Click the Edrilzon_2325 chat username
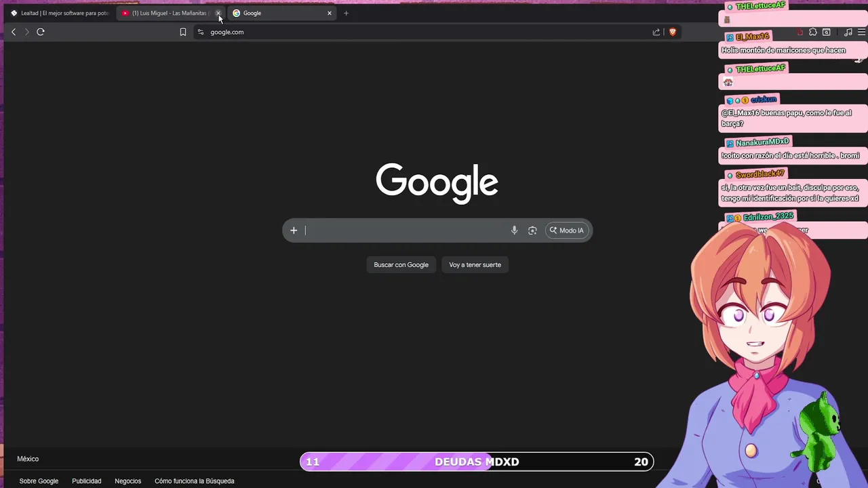Screen dimensions: 868x488 click(768, 217)
